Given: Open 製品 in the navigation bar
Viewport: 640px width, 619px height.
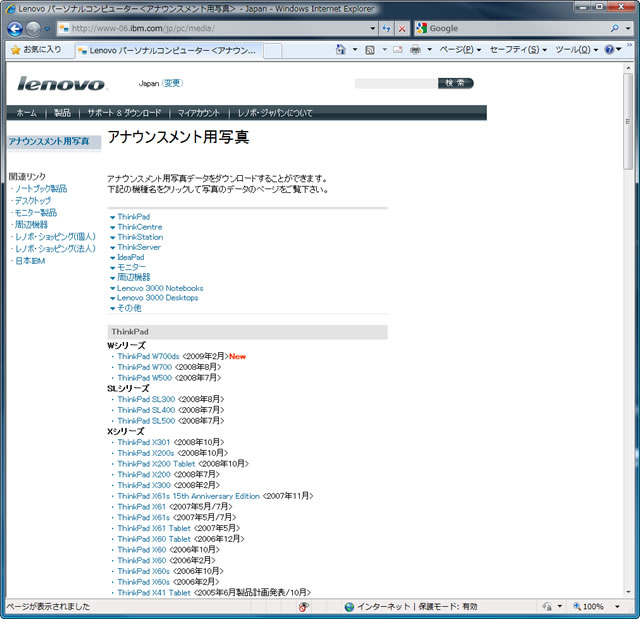Looking at the screenshot, I should pyautogui.click(x=62, y=113).
